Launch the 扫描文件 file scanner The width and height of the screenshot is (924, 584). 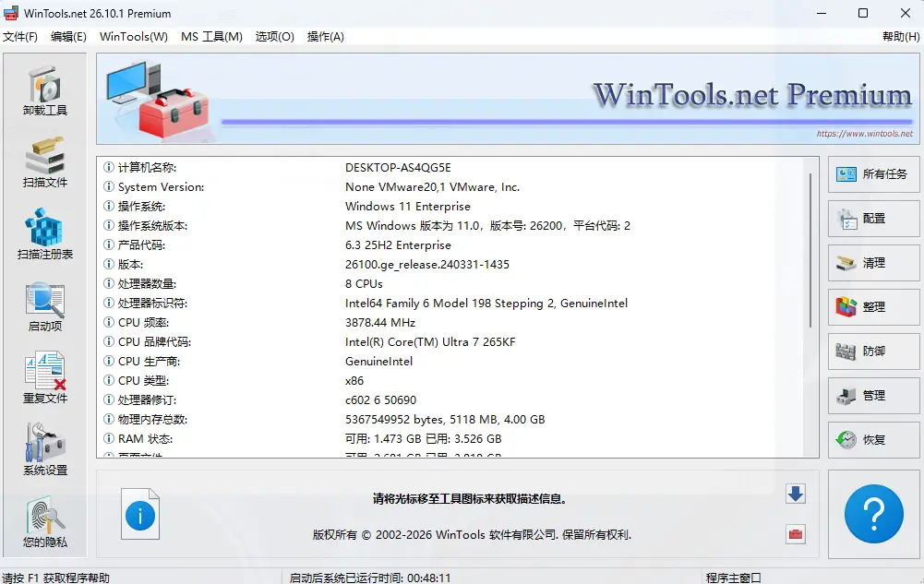click(x=45, y=163)
